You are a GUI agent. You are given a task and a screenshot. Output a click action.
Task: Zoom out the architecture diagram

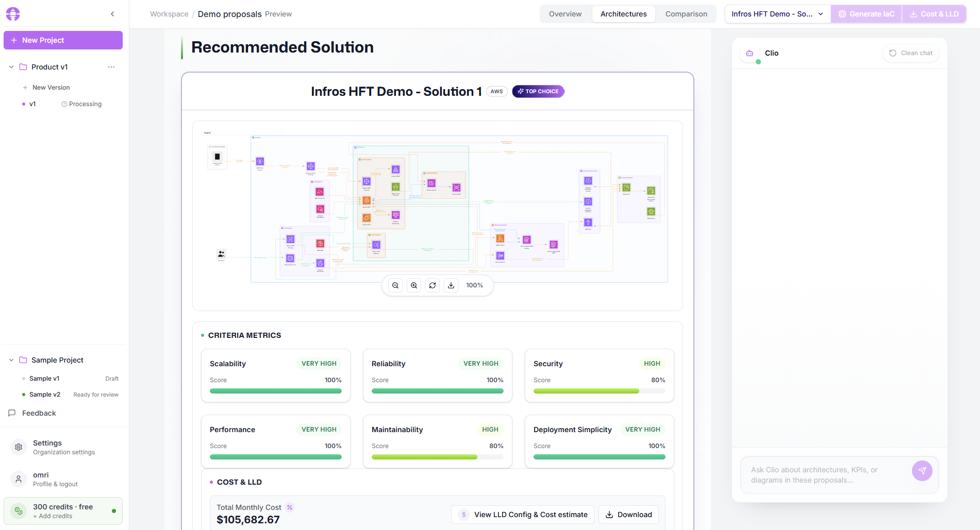(395, 285)
